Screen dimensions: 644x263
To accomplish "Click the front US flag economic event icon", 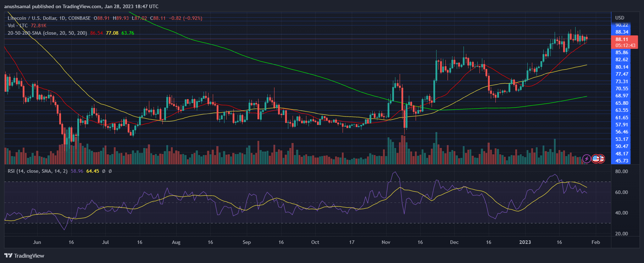I will tap(596, 159).
